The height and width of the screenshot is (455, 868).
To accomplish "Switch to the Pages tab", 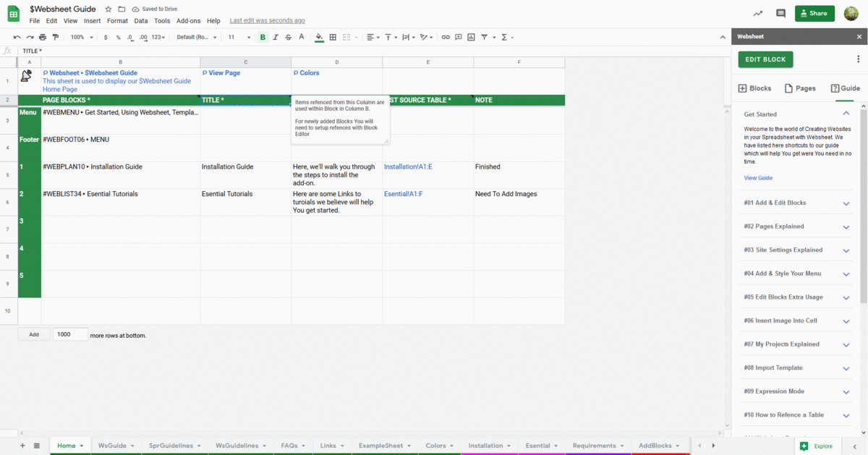I will 800,88.
